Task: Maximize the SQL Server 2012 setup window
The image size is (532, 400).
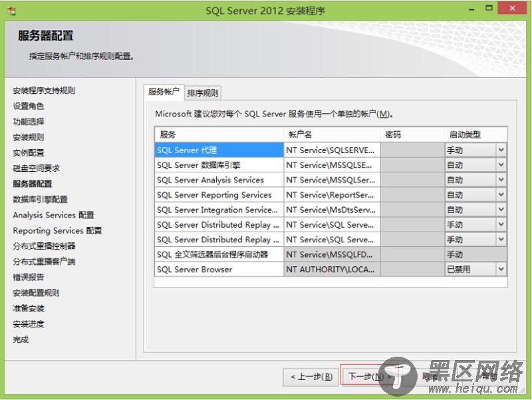Action: tap(489, 8)
